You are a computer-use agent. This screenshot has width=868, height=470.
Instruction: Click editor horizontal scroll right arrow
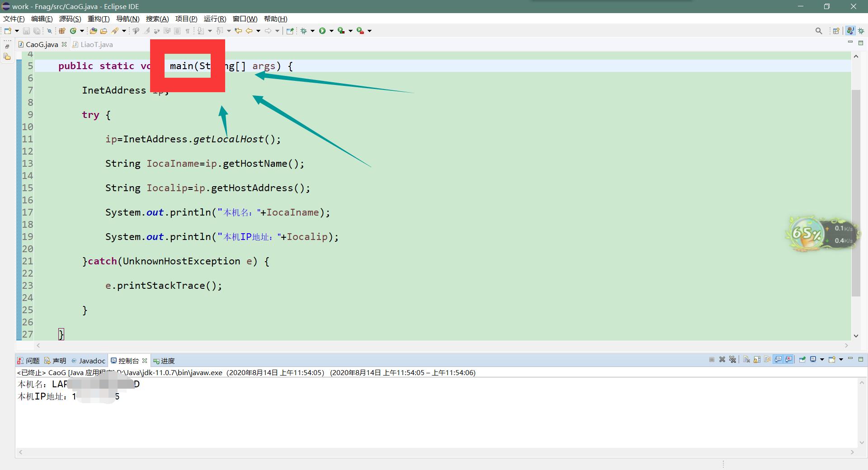[x=847, y=345]
